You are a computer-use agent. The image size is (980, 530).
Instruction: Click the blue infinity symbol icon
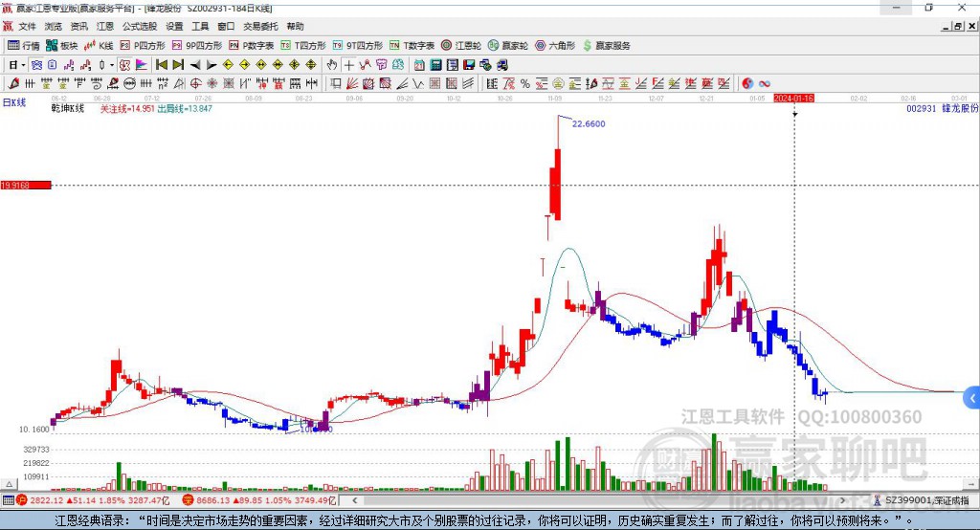point(765,83)
